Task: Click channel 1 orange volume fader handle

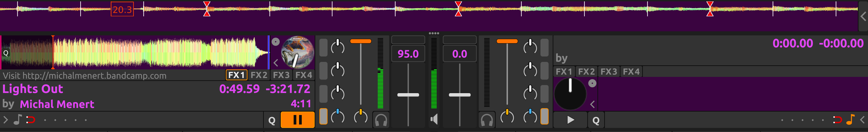Action: 361,41
